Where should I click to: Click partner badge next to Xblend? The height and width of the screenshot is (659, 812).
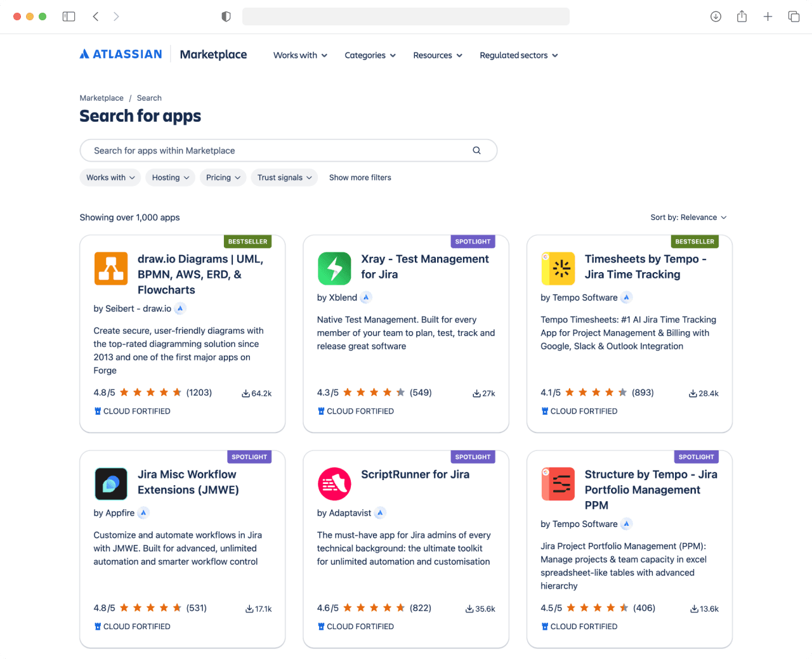coord(366,297)
